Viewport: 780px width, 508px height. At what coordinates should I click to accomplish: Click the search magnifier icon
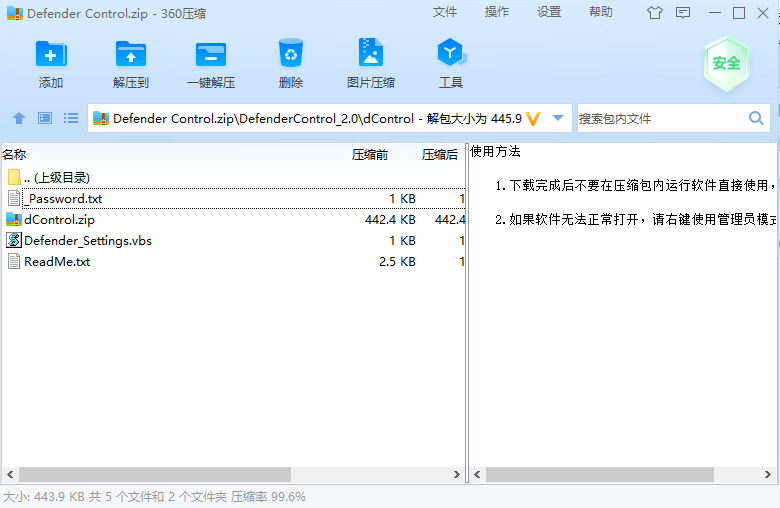756,118
